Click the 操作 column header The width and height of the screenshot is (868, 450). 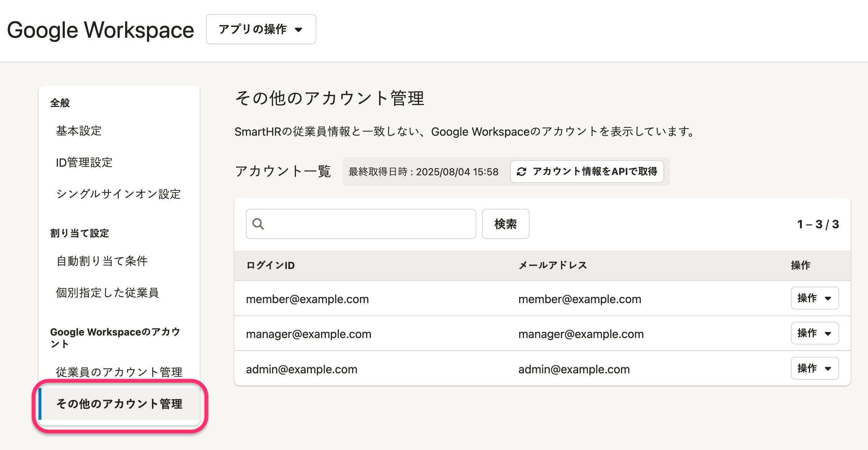click(x=801, y=265)
